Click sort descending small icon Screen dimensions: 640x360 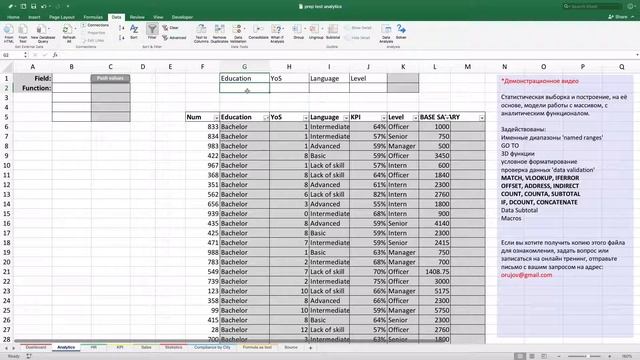tap(121, 38)
